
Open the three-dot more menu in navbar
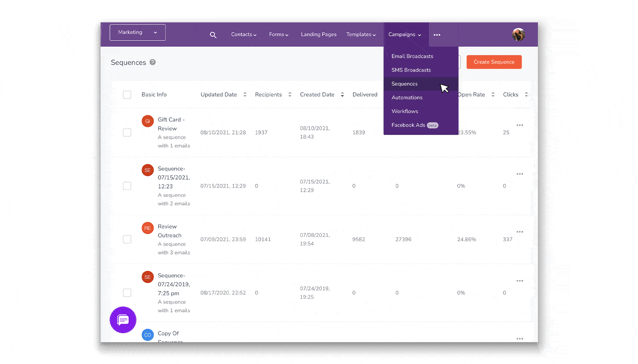tap(437, 35)
